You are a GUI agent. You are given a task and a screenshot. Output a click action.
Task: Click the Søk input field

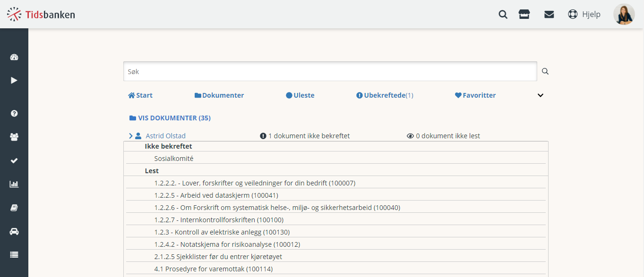coord(330,71)
